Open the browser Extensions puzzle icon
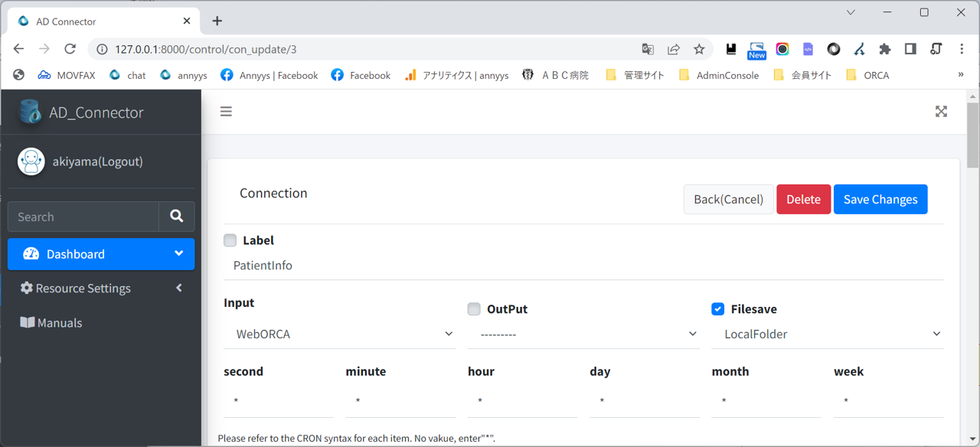The image size is (980, 447). [x=885, y=49]
